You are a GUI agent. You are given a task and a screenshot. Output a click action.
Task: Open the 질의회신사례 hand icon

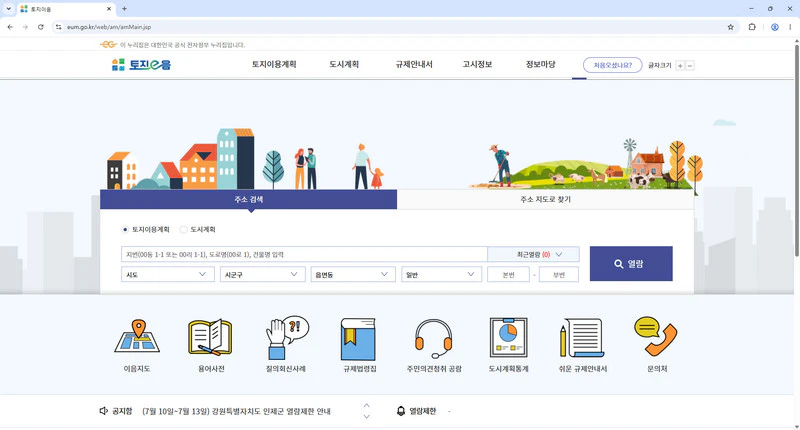click(287, 337)
